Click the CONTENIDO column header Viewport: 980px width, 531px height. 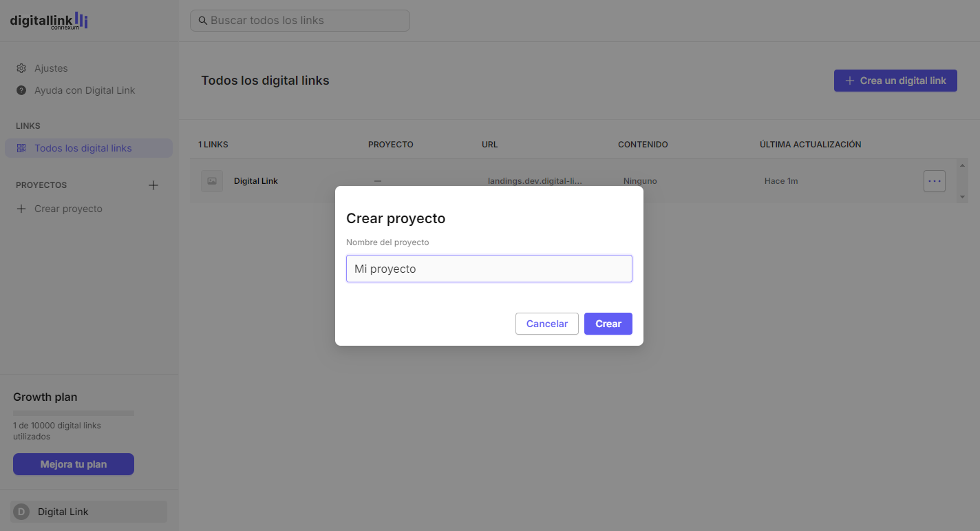click(x=643, y=145)
